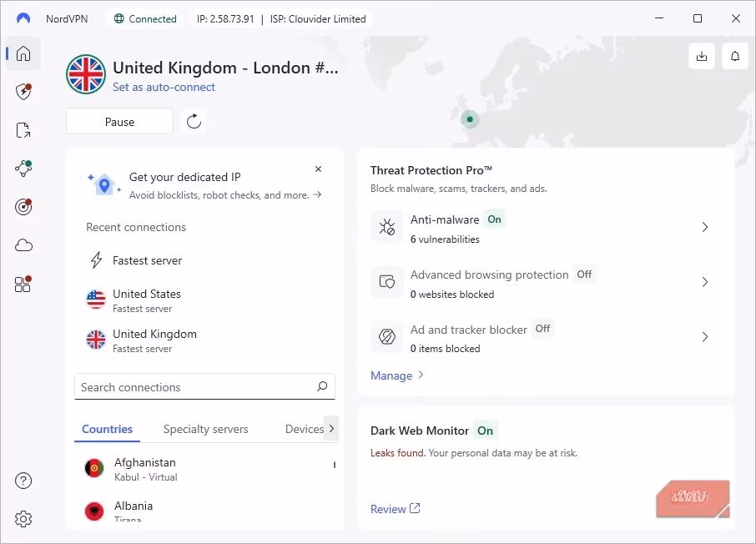The image size is (756, 544).
Task: Open the Dark Web Monitor sidebar icon
Action: pyautogui.click(x=23, y=206)
